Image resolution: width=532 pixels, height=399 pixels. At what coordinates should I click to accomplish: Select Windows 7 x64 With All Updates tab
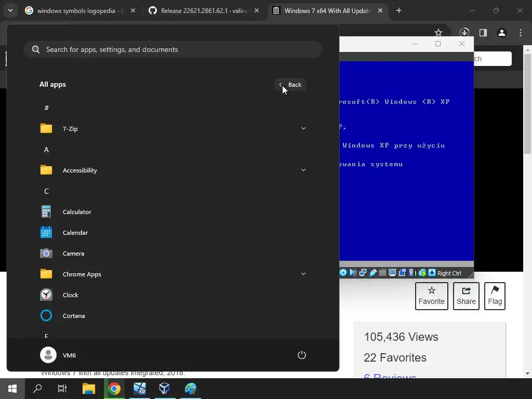[327, 11]
